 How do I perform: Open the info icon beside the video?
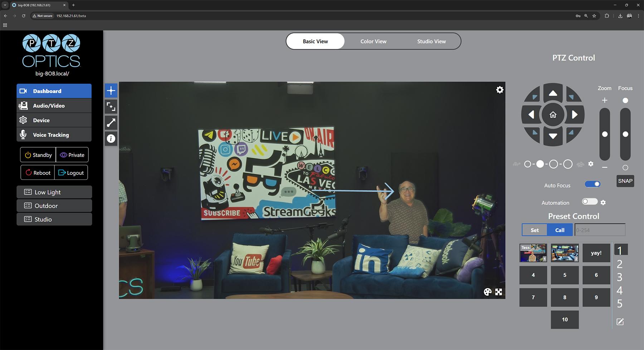click(x=111, y=138)
